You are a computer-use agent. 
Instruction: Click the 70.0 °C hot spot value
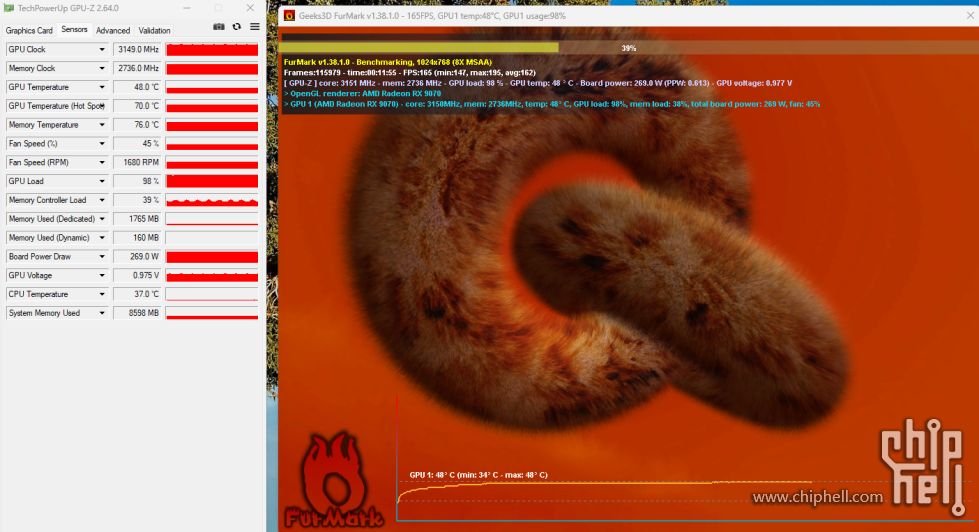coord(137,106)
